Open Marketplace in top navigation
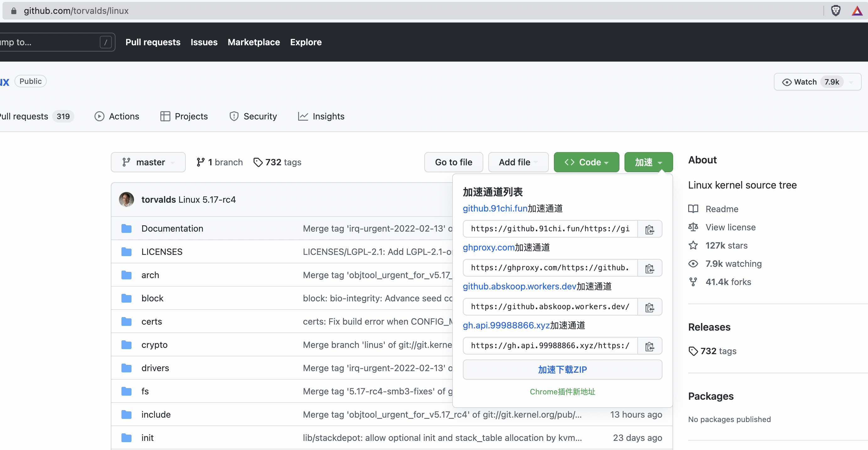Screen dimensions: 868x450 click(x=253, y=42)
